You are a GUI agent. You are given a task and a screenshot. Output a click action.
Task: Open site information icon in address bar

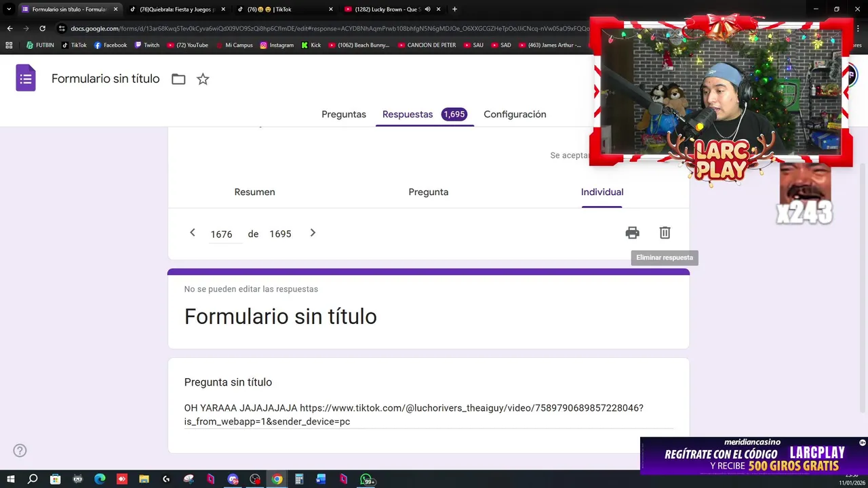click(62, 28)
